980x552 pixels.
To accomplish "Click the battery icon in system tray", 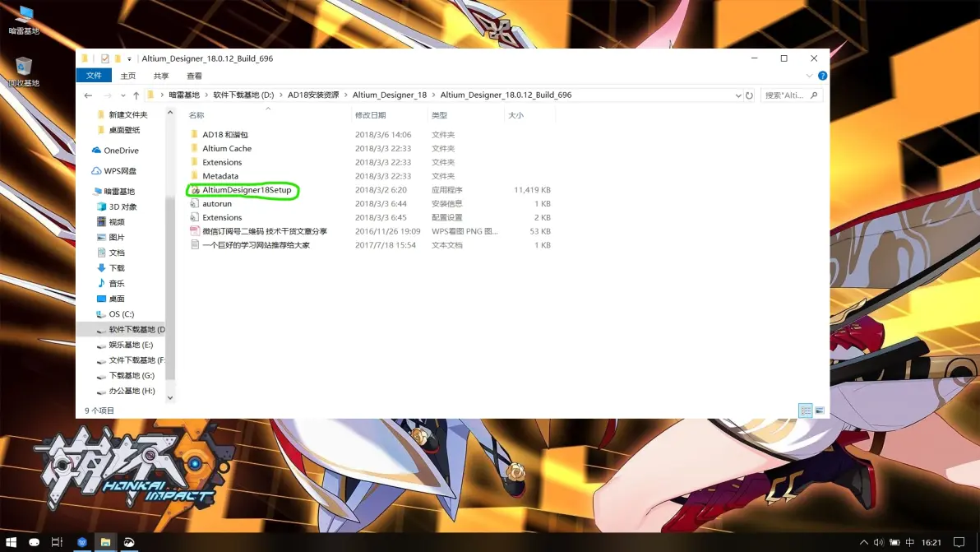I will [x=894, y=542].
